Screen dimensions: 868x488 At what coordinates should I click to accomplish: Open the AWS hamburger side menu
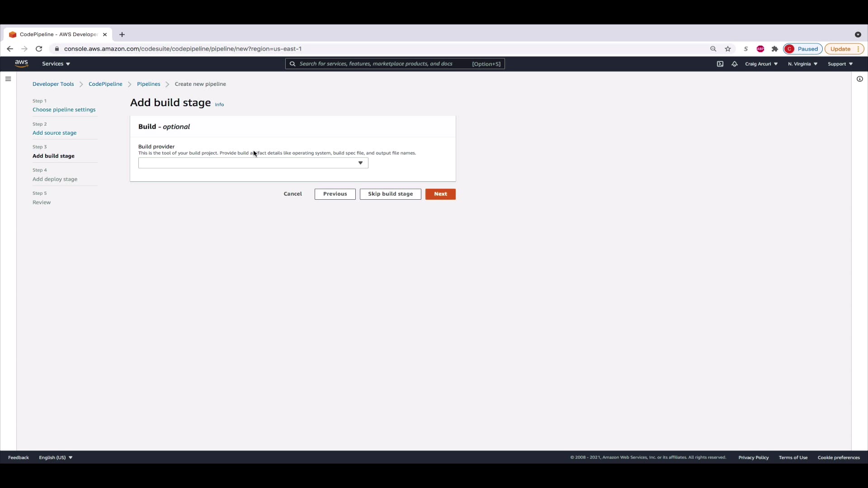point(8,79)
